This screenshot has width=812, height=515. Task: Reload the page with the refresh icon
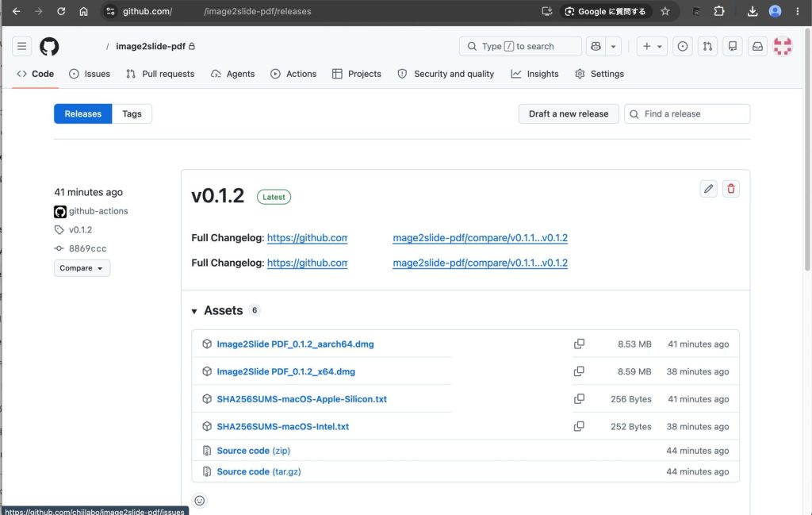pos(61,11)
